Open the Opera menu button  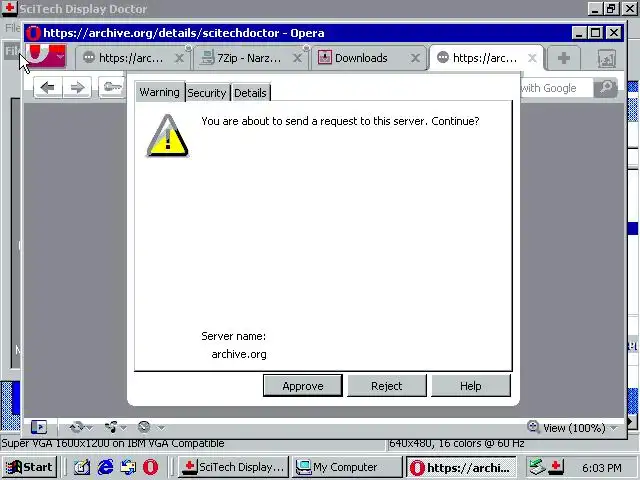46,56
